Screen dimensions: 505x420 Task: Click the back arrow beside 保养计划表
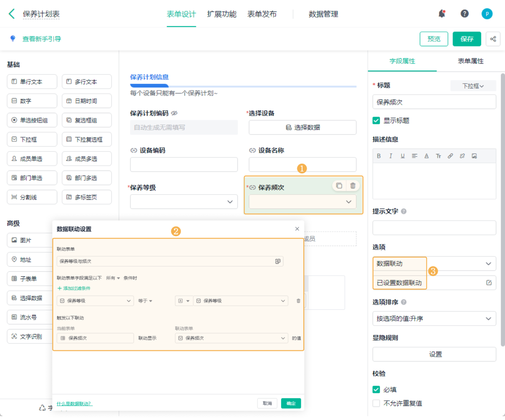[12, 13]
